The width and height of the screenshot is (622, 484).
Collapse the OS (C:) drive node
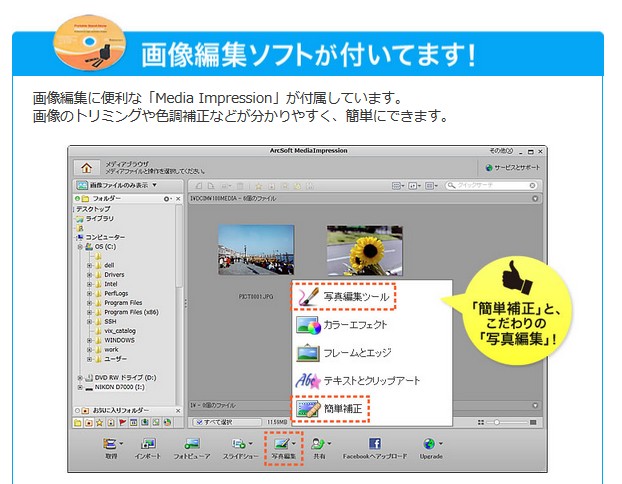[80, 246]
